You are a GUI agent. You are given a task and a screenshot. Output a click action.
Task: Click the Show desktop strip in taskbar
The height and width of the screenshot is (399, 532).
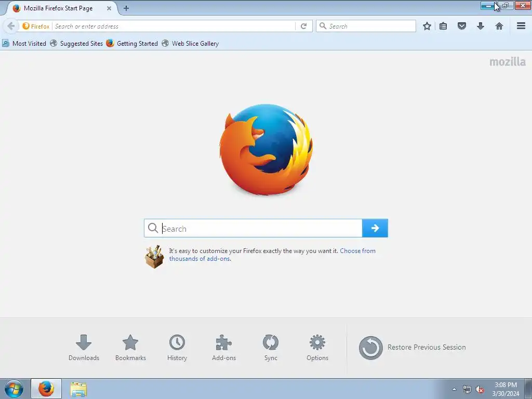(528, 389)
